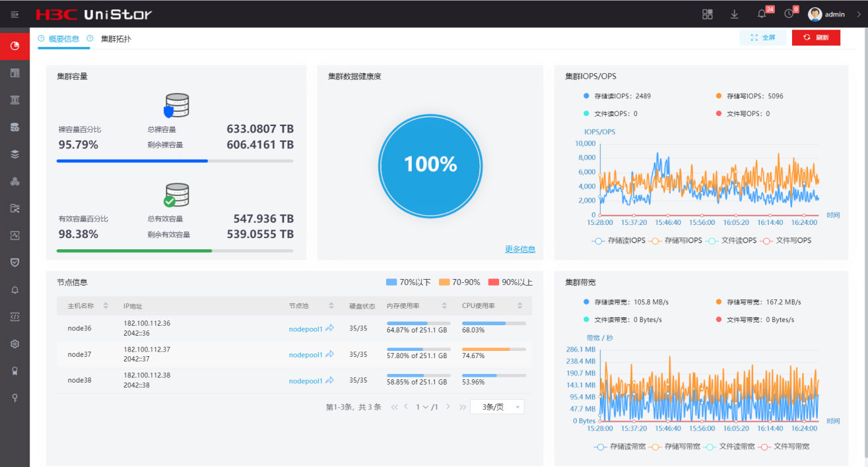Select the 概要信息 tab
Viewport: 868px width, 467px height.
pyautogui.click(x=64, y=39)
